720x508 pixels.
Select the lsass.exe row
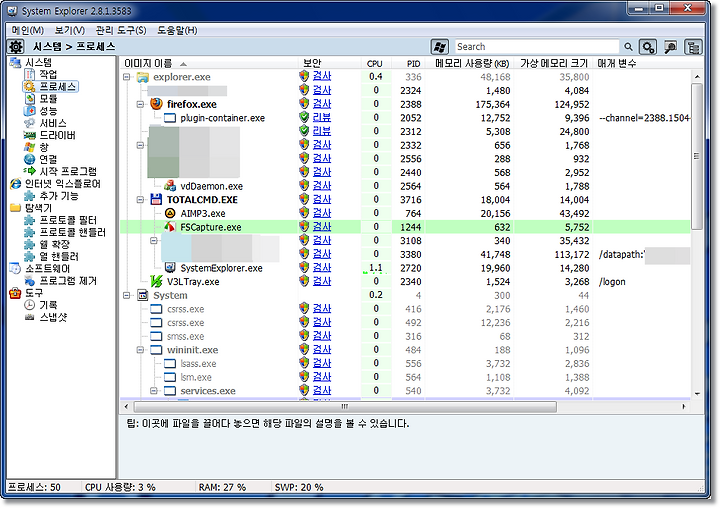click(x=405, y=363)
